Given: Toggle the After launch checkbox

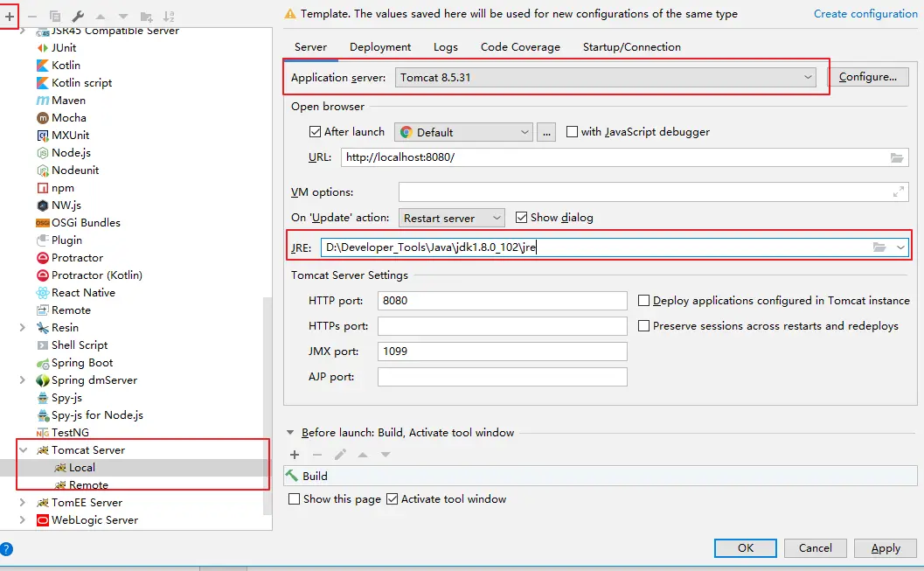Looking at the screenshot, I should (316, 132).
